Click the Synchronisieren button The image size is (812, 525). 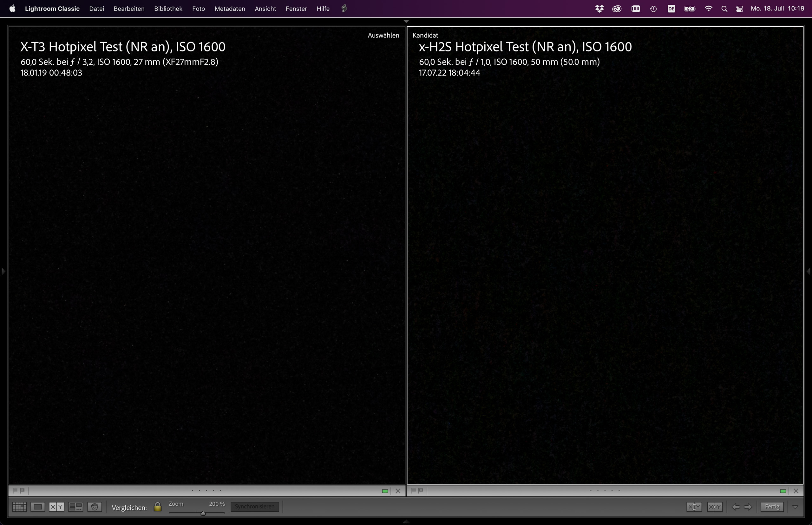(255, 506)
